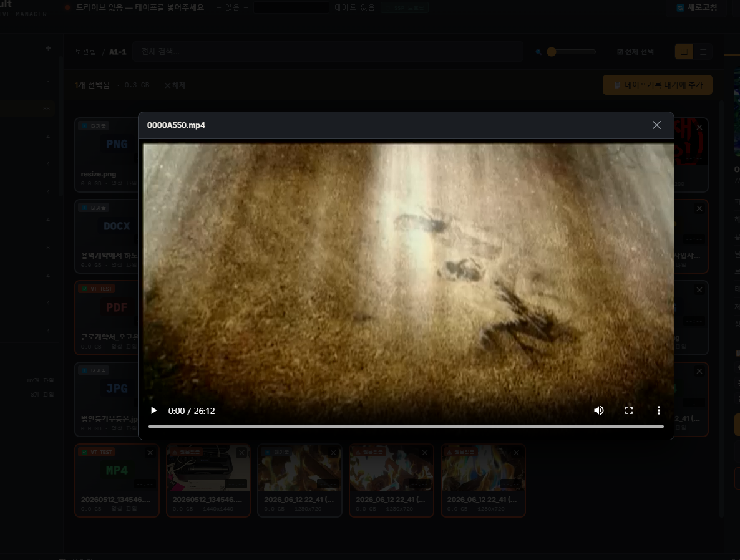Open the MP4 20260512_134546 VT TEST card
This screenshot has width=740, height=560.
[x=117, y=480]
